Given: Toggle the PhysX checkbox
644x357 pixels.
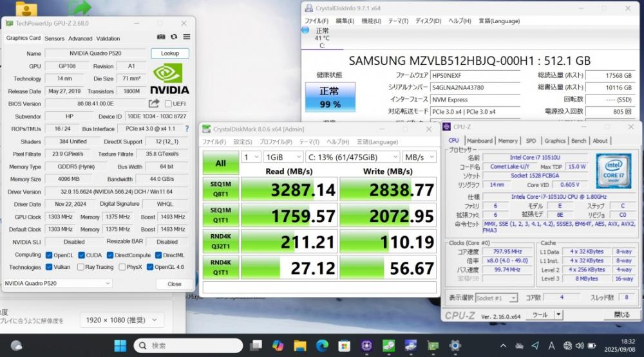Looking at the screenshot, I should pos(122,267).
